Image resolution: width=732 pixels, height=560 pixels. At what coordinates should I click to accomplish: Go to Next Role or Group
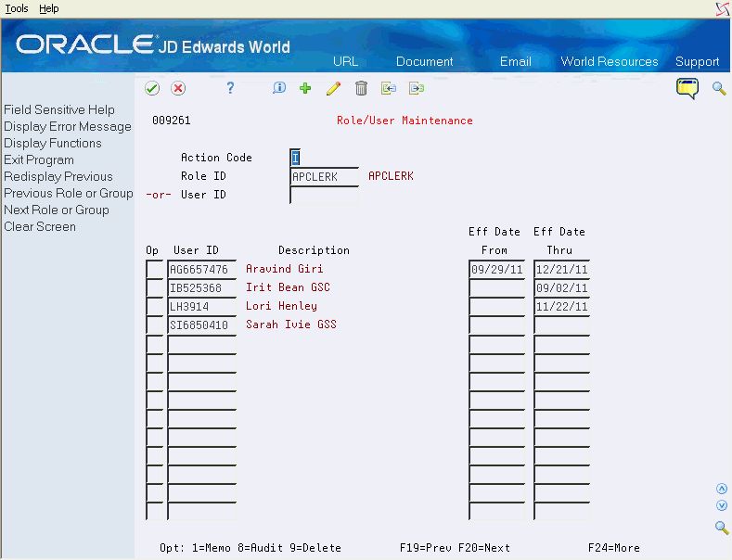(x=57, y=210)
